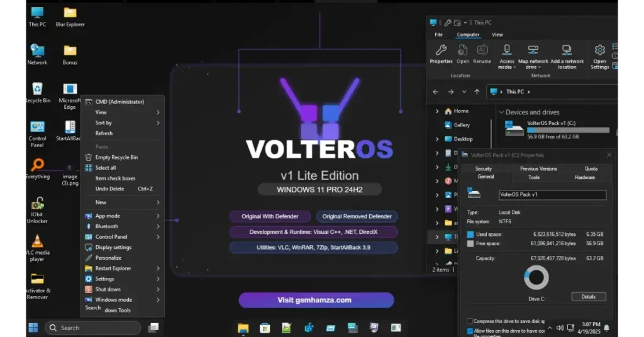Viewport: 644px width, 337px height.
Task: Click the VolterOS Pack v1 drive name field
Action: click(552, 194)
